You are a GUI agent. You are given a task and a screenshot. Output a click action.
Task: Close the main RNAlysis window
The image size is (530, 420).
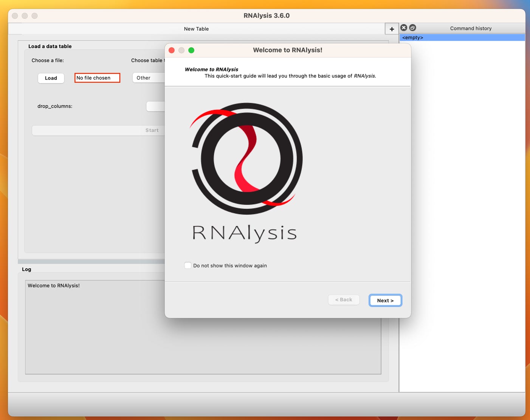tap(15, 16)
